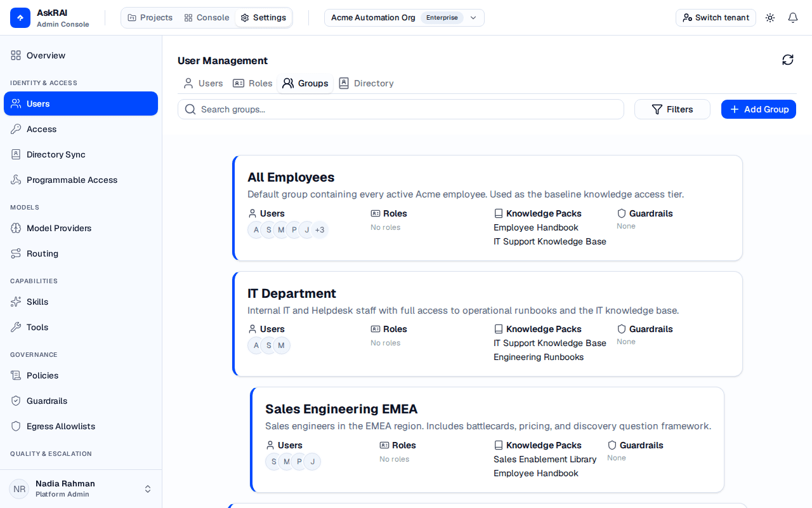Expand the Nadia Rahman account menu chevron

148,489
